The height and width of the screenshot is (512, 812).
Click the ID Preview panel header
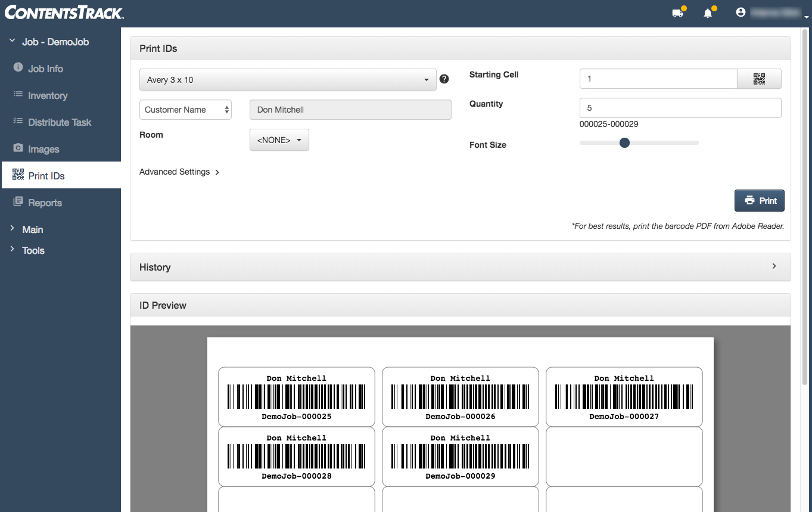click(461, 305)
